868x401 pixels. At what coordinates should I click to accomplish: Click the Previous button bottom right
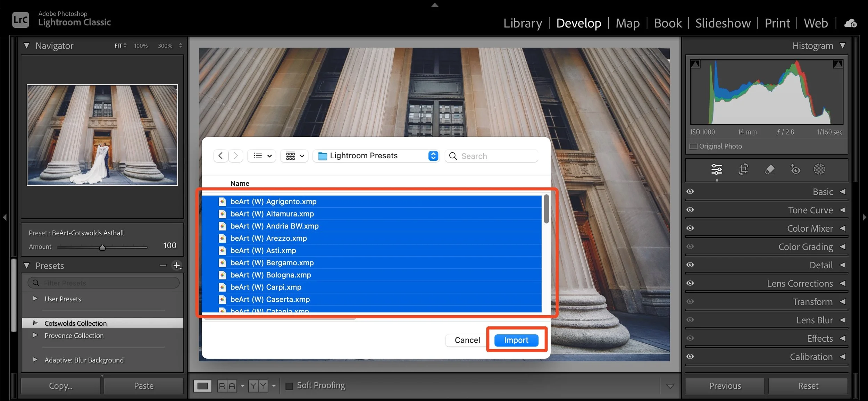724,385
